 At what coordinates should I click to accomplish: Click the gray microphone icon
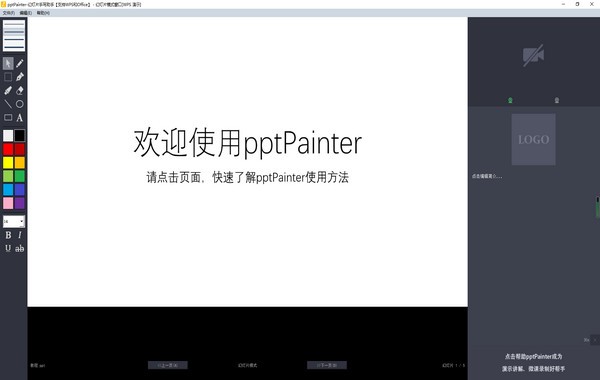tap(557, 100)
